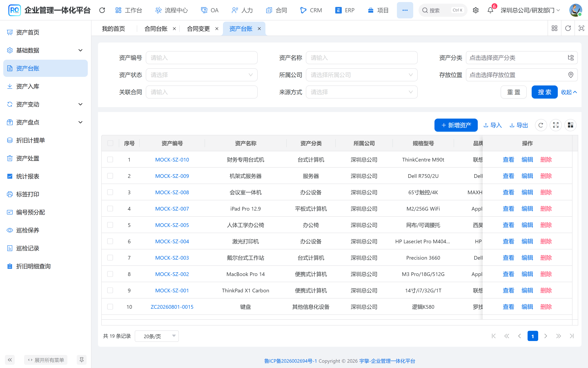Viewport: 588px width, 368px height.
Task: Click the 新增资产 button
Action: (456, 125)
